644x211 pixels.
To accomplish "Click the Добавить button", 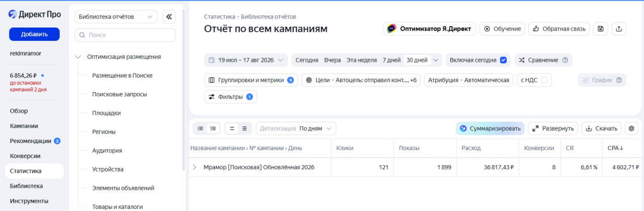I will point(34,34).
